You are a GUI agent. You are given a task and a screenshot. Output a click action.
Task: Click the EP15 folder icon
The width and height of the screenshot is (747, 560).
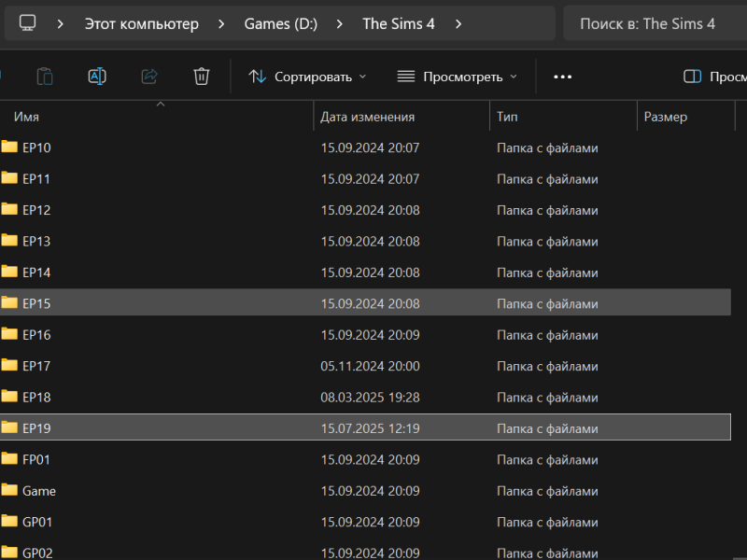point(9,302)
